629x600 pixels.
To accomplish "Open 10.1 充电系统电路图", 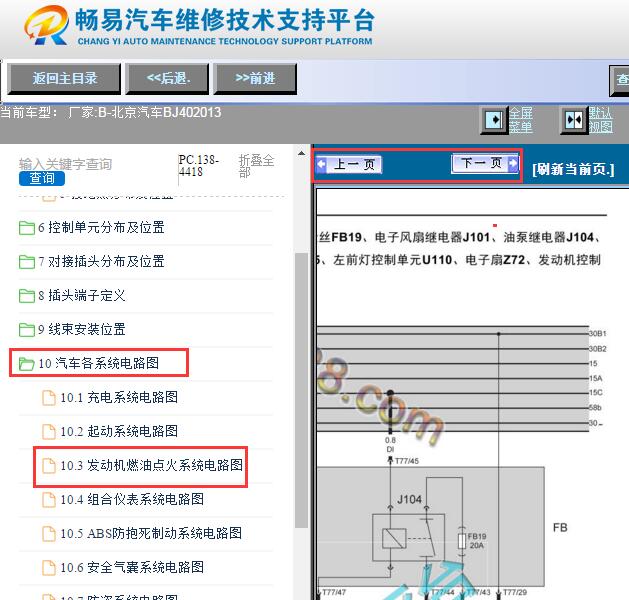I will click(119, 397).
